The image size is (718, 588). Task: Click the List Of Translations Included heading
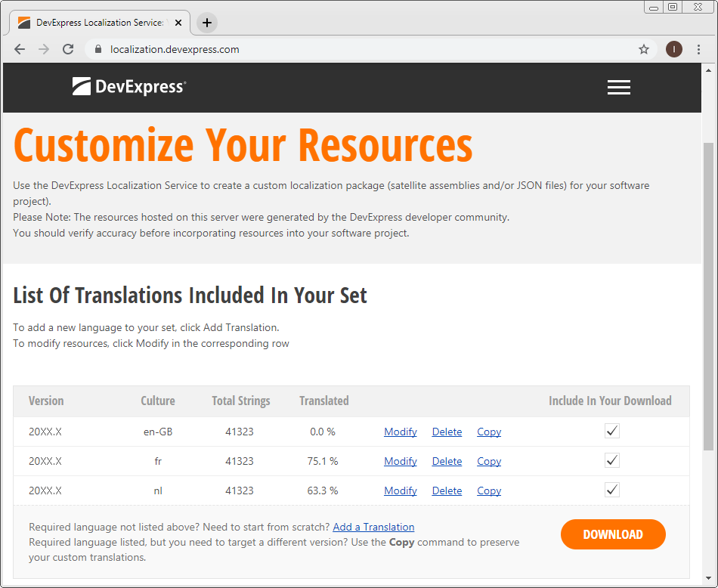(x=190, y=296)
